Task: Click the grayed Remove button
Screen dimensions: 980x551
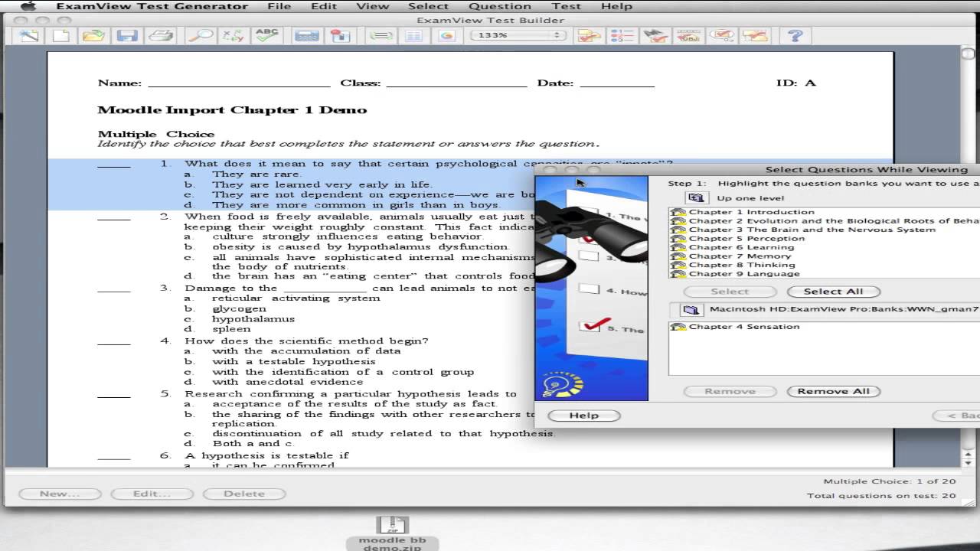Action: (730, 391)
